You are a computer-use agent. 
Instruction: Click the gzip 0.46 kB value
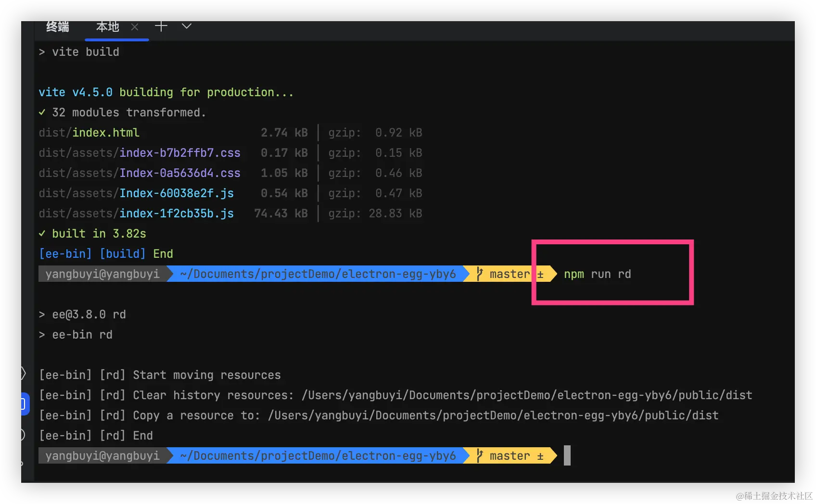coord(399,173)
